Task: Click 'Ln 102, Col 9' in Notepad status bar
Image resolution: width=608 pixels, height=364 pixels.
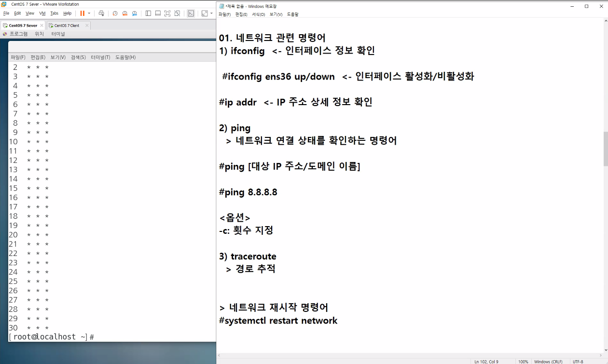Action: point(486,361)
